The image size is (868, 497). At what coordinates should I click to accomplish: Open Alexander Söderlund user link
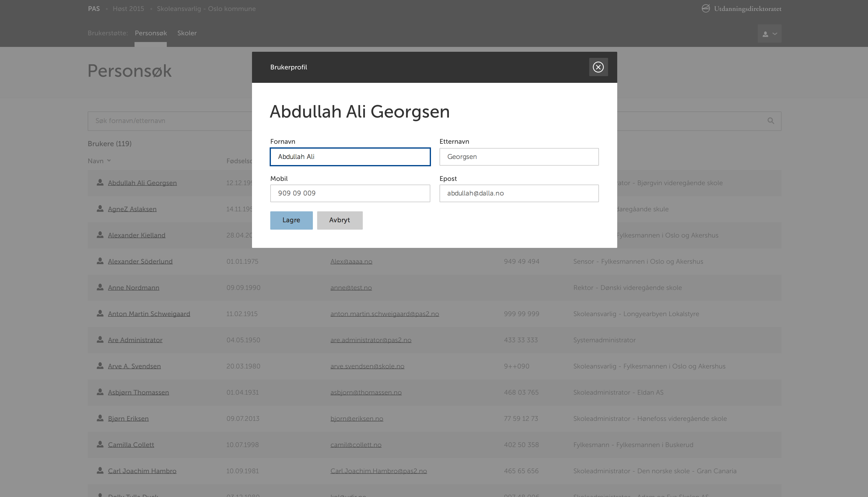coord(140,262)
